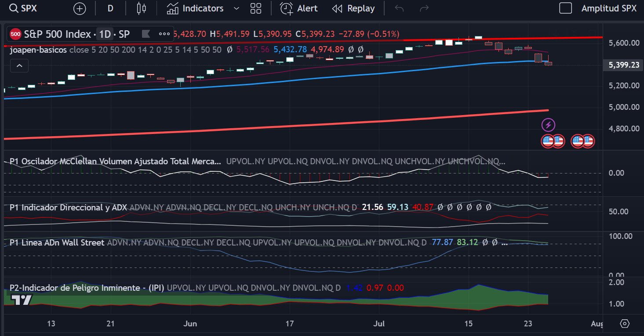Click the ADX value 21.56
The height and width of the screenshot is (336, 644).
click(x=372, y=207)
